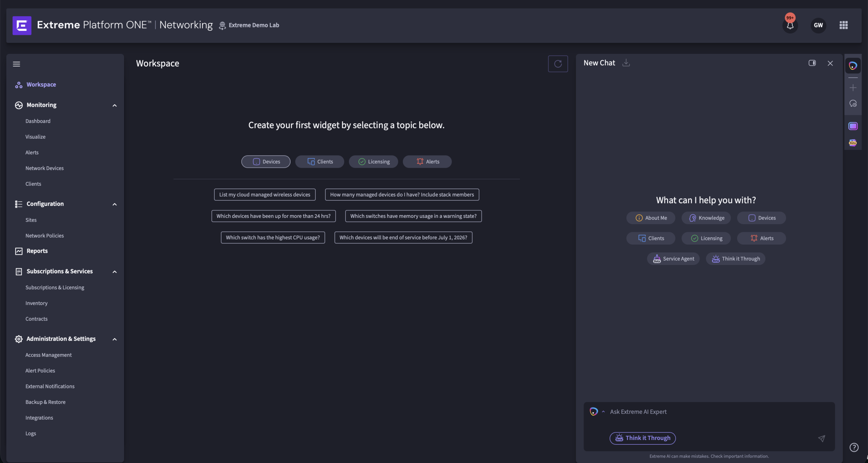Image resolution: width=868 pixels, height=463 pixels.
Task: Open Contracts in the sidebar
Action: click(36, 319)
